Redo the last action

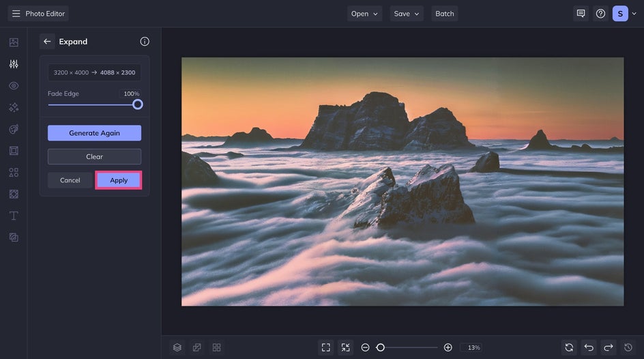[609, 347]
